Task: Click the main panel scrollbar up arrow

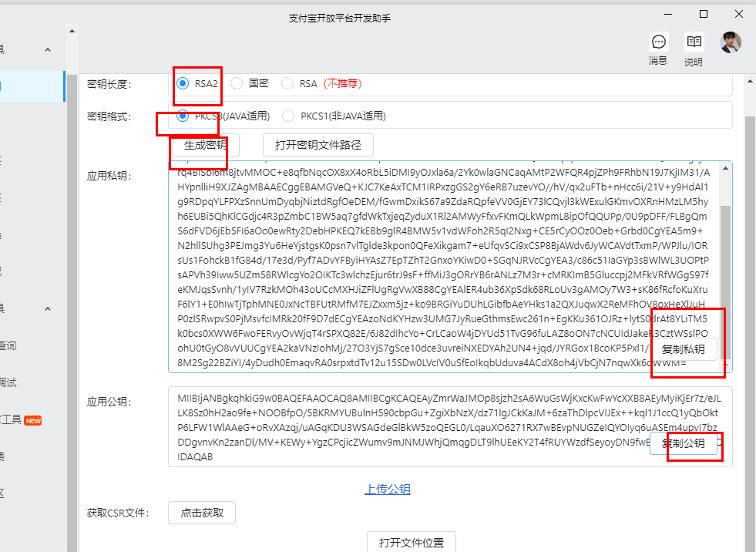Action: click(x=750, y=81)
